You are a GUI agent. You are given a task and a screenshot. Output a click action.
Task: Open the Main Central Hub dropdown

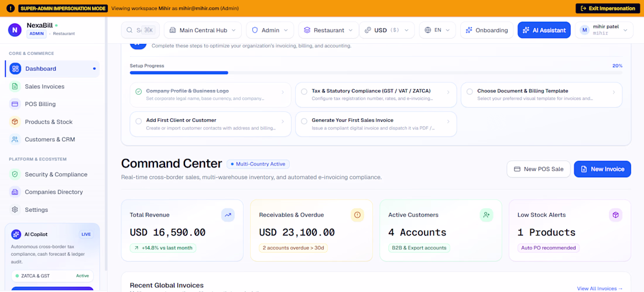[203, 30]
